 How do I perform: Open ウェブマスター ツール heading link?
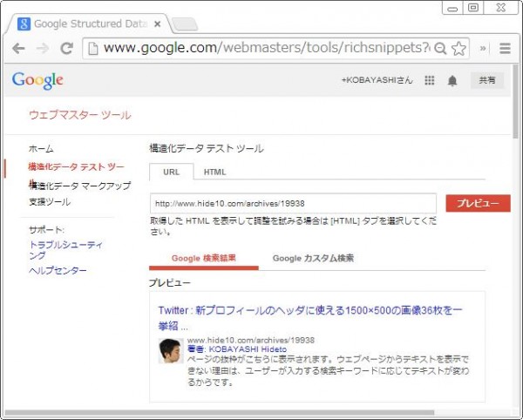[80, 115]
